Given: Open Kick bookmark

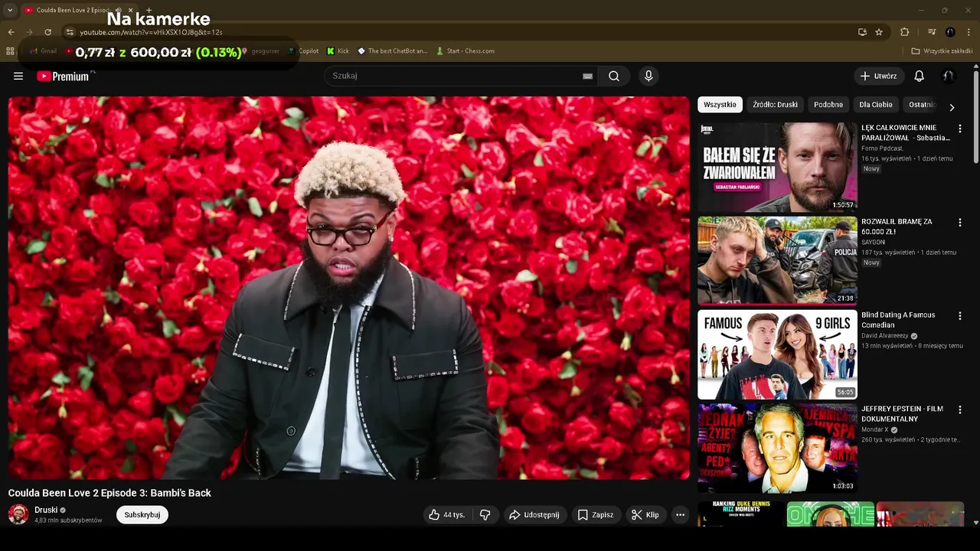Looking at the screenshot, I should (x=338, y=51).
